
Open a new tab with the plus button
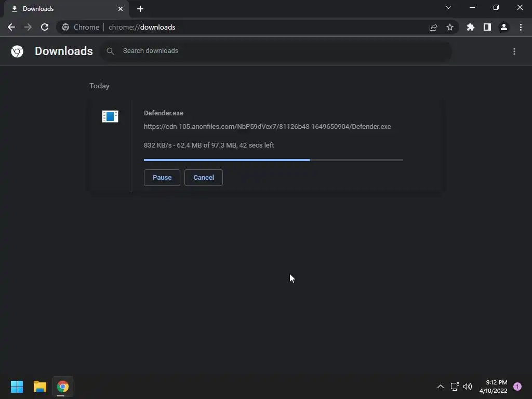[140, 9]
